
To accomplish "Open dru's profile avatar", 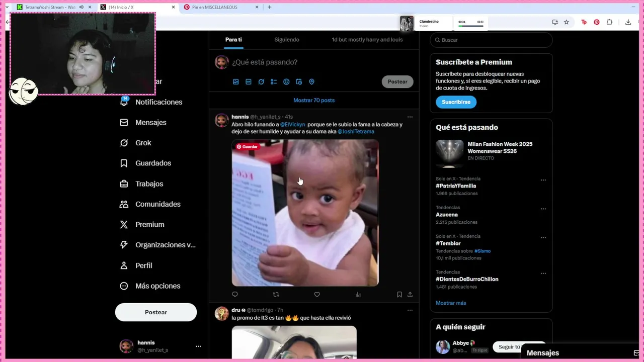I will (222, 314).
